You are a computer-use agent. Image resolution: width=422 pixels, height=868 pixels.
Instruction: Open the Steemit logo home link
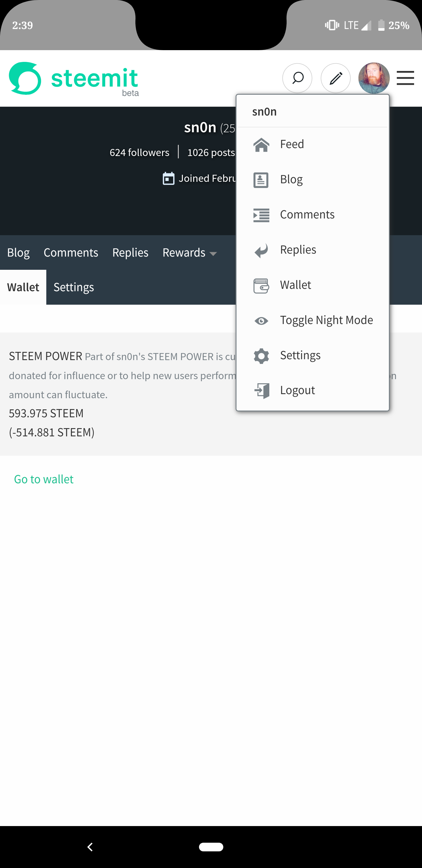point(74,79)
